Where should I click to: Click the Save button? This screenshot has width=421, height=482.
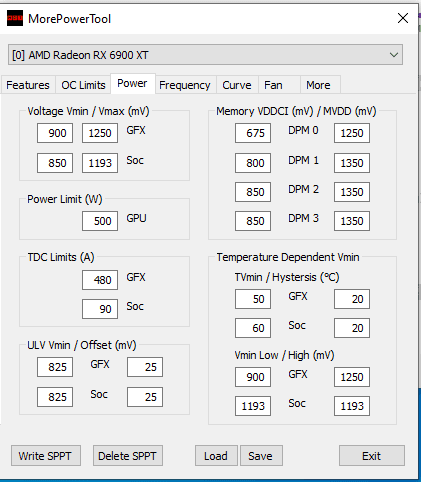pyautogui.click(x=261, y=456)
